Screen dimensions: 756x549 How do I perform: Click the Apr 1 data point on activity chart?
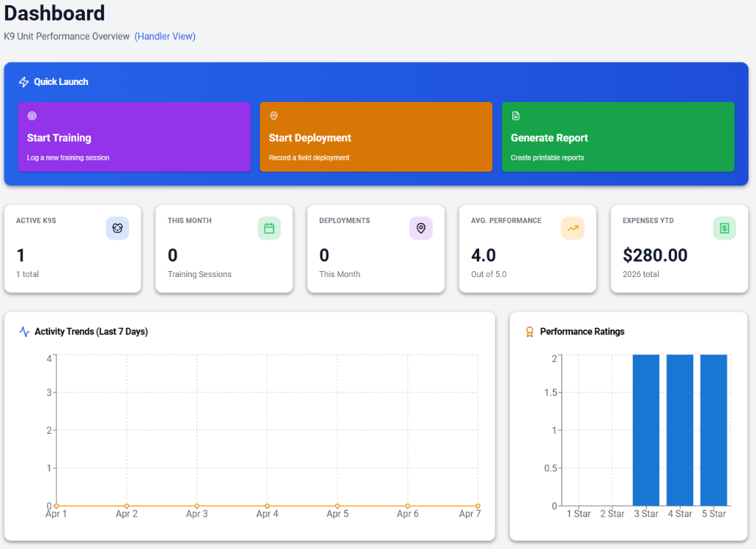[56, 506]
